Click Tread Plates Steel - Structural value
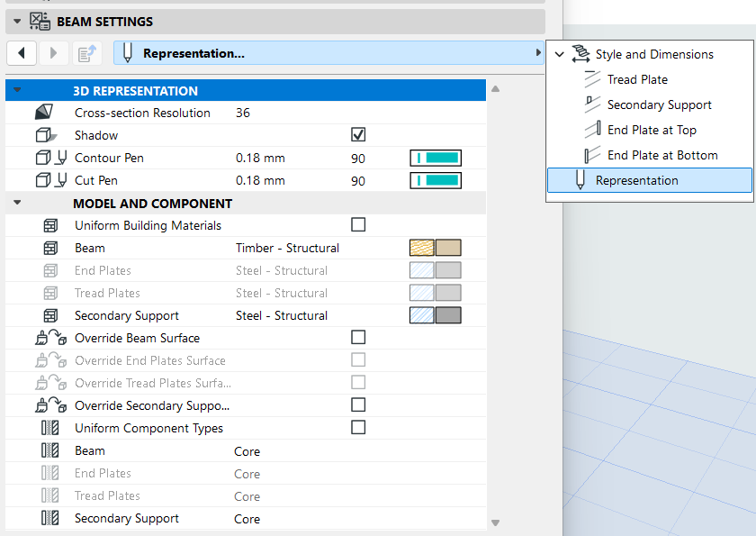This screenshot has width=756, height=536. pyautogui.click(x=282, y=293)
